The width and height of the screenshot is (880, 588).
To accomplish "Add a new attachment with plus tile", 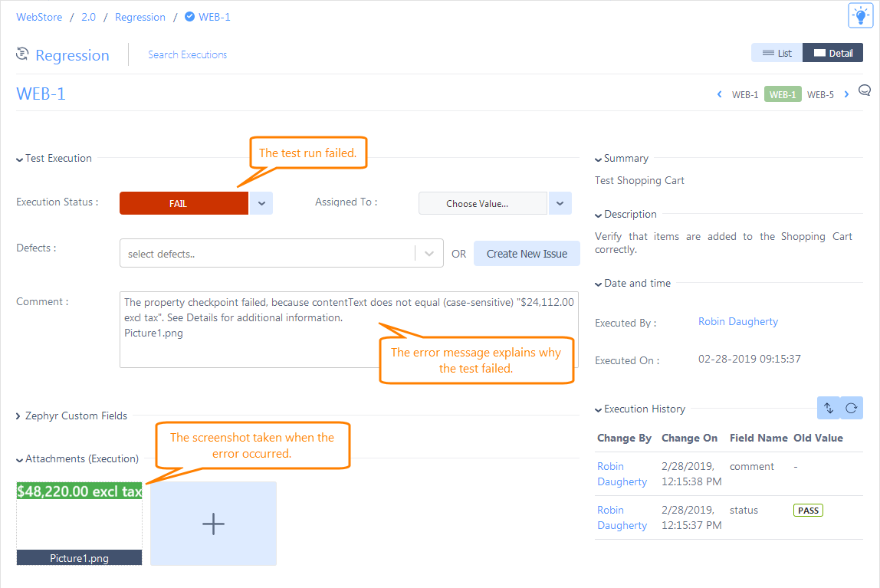I will click(213, 523).
